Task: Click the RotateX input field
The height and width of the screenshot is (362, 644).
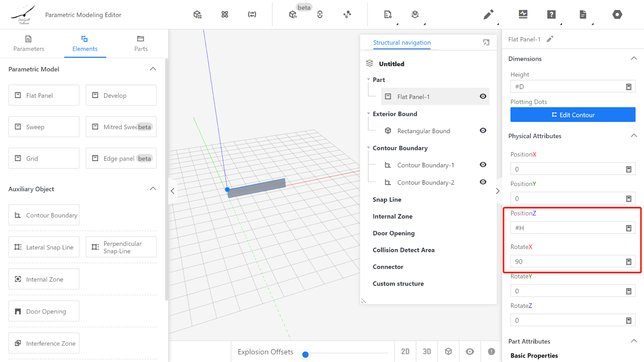Action: [x=568, y=262]
